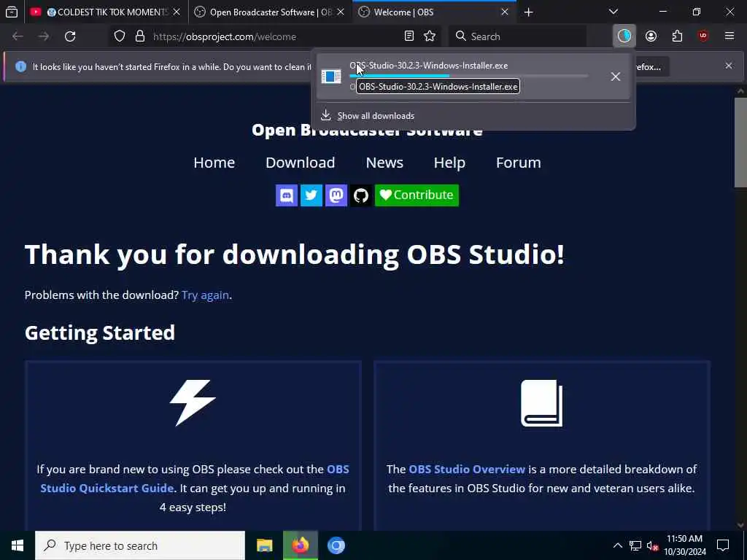Click the book overview icon
The height and width of the screenshot is (560, 747).
point(542,402)
